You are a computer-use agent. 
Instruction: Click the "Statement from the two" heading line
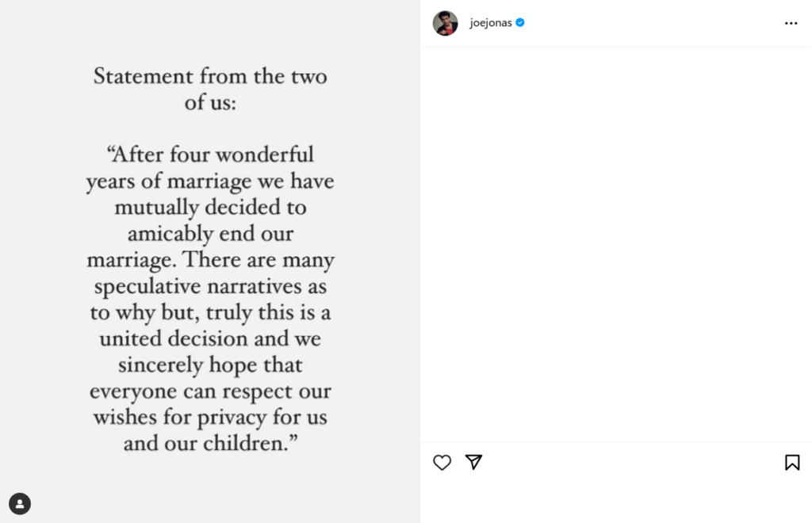pos(210,76)
